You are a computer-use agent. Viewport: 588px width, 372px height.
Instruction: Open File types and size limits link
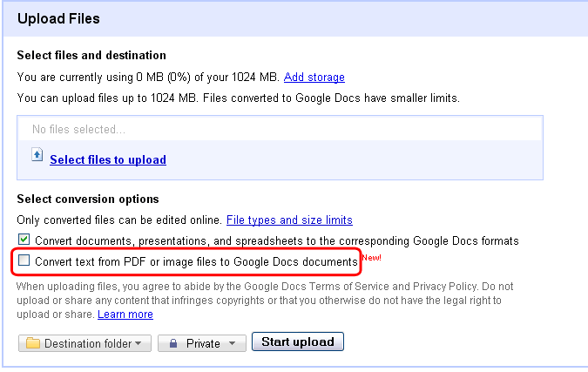[289, 220]
